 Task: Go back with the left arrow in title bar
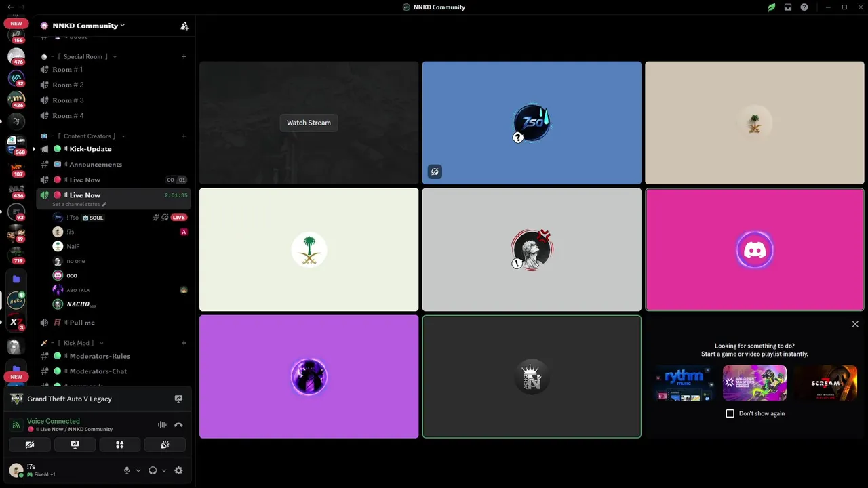click(10, 7)
